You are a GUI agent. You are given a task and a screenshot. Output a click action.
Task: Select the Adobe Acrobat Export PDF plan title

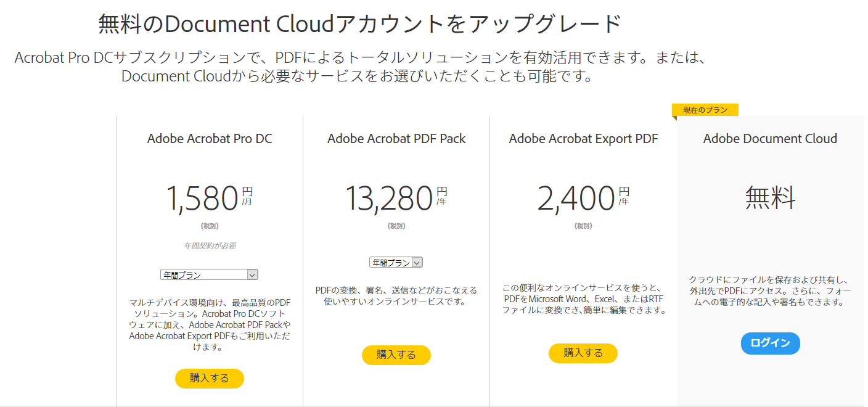pos(583,138)
